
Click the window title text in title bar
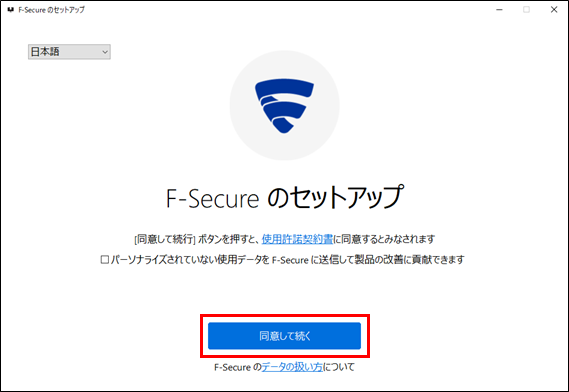tap(52, 10)
